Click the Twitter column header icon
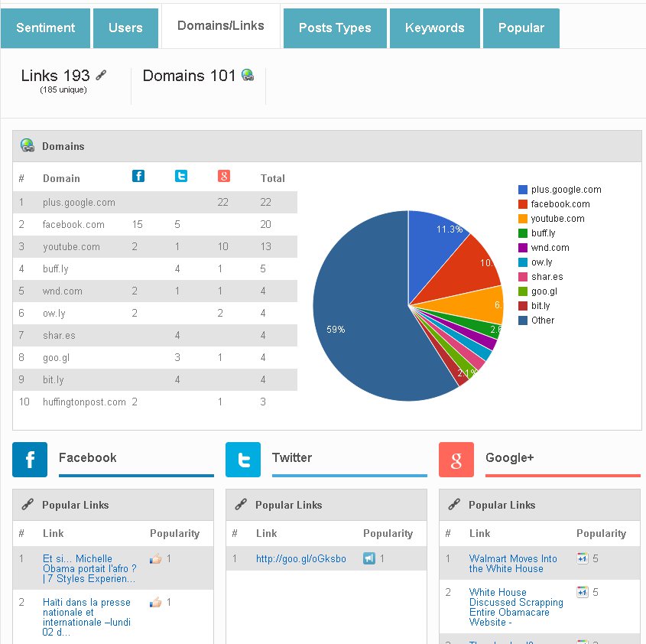 click(181, 176)
